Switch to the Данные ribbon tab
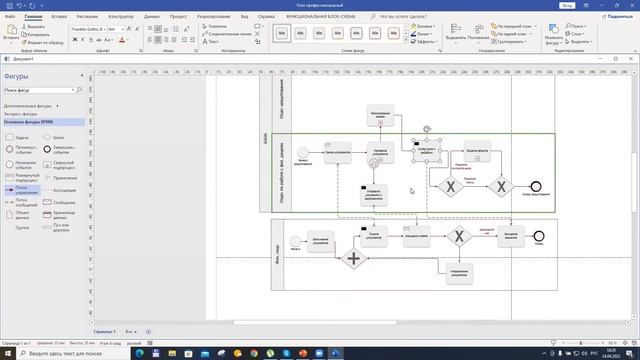The width and height of the screenshot is (640, 360). (x=152, y=16)
